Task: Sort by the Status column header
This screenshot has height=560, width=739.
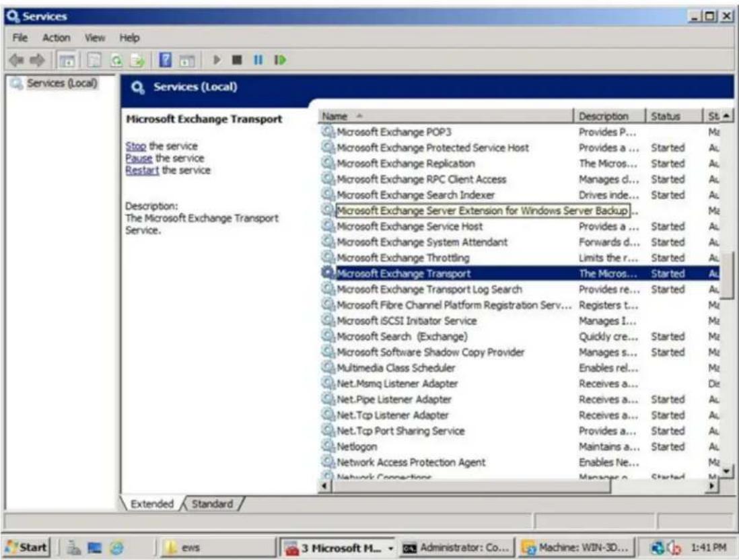Action: pos(674,116)
